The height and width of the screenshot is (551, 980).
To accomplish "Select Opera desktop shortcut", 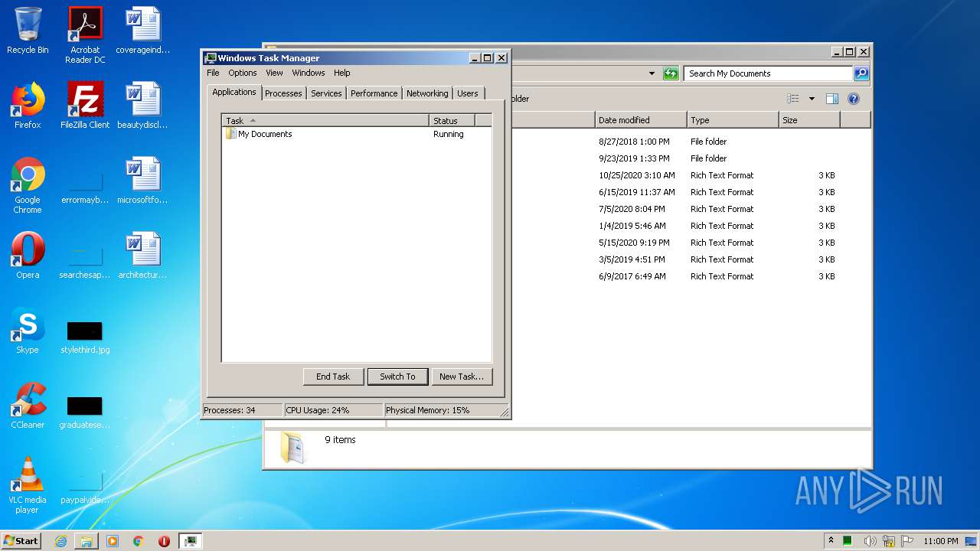I will tap(28, 256).
